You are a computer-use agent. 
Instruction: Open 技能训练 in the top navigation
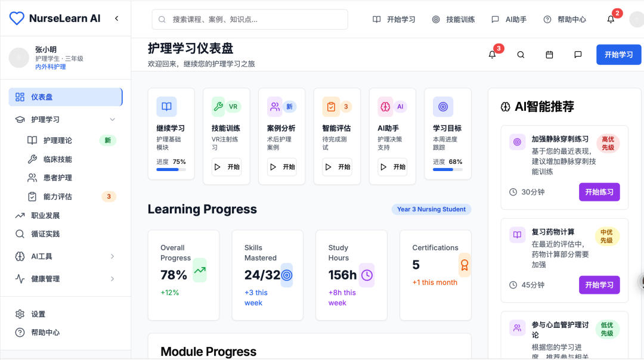click(453, 19)
